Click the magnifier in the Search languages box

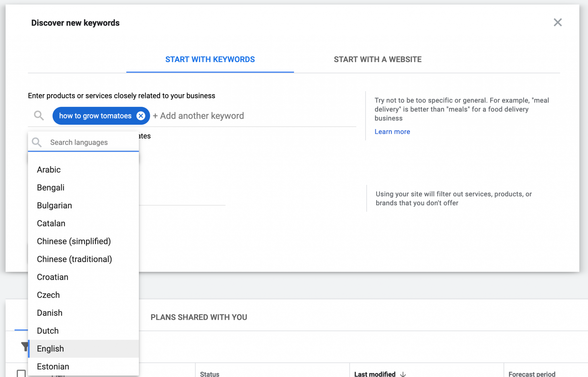[37, 142]
